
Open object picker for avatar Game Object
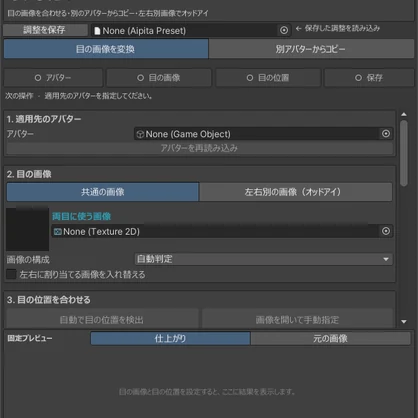386,134
